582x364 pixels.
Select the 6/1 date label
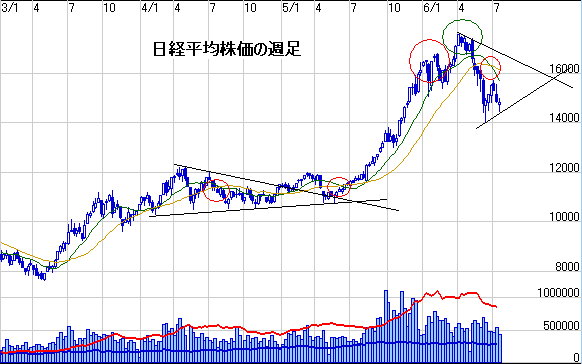point(432,8)
